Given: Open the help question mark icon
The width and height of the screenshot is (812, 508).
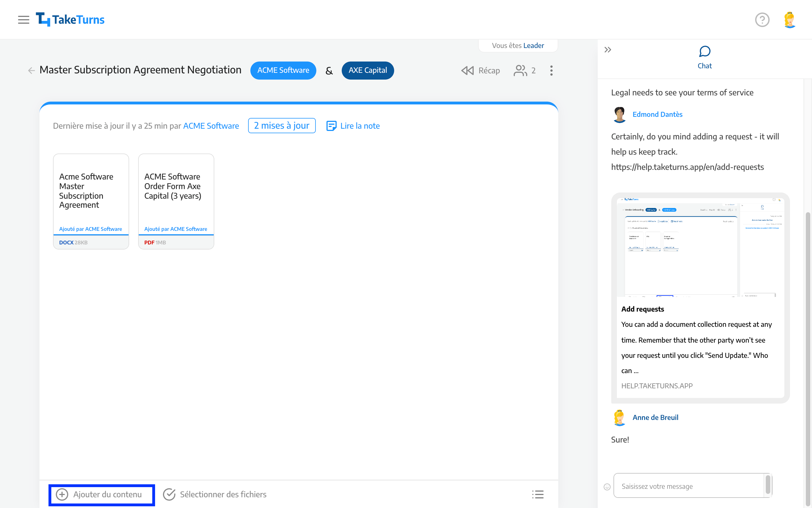Looking at the screenshot, I should coord(762,20).
